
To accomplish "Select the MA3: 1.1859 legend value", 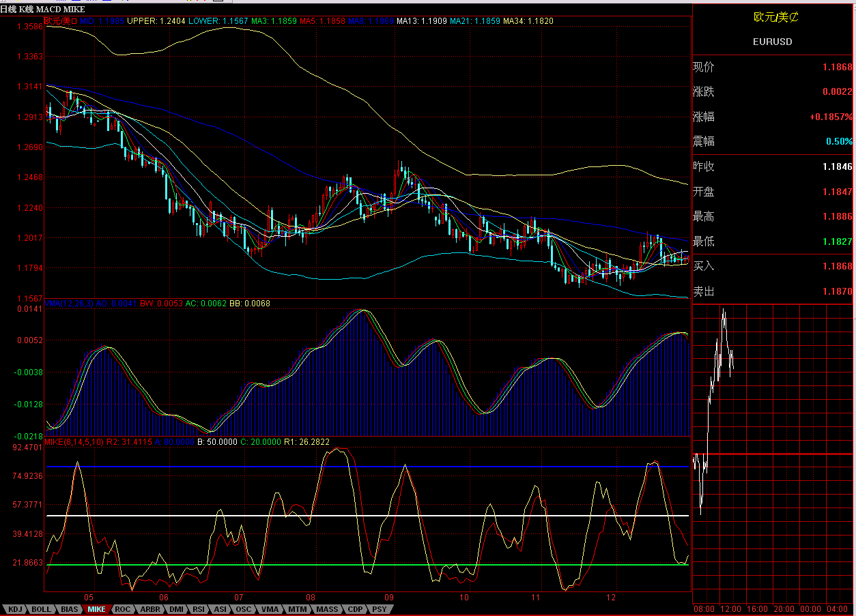I will point(274,21).
